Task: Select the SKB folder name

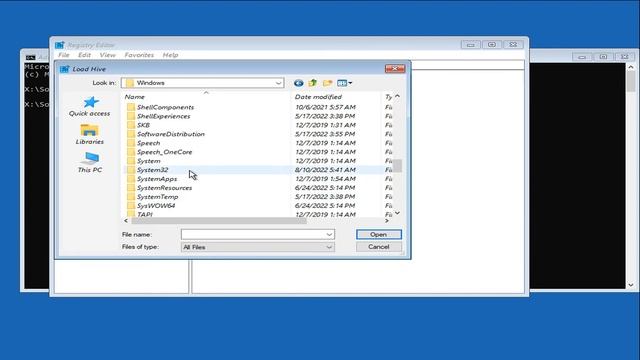Action: click(x=143, y=125)
